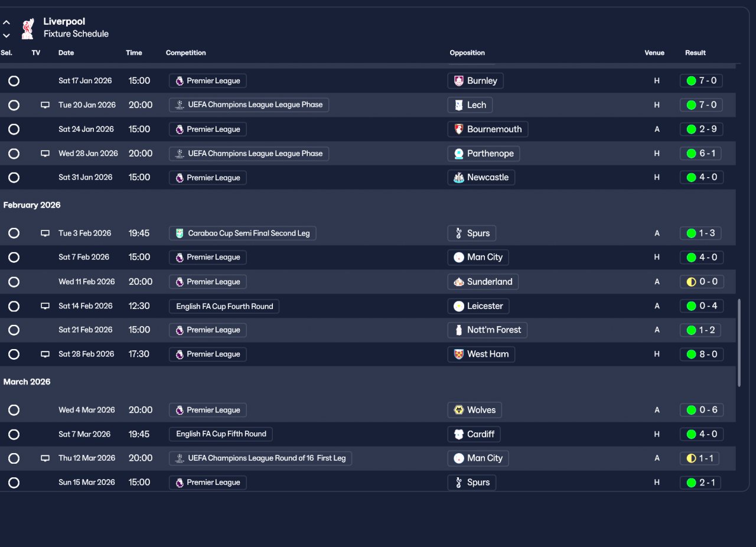Click the TV icon on the Carabao Cup fixture
756x547 pixels.
(45, 233)
